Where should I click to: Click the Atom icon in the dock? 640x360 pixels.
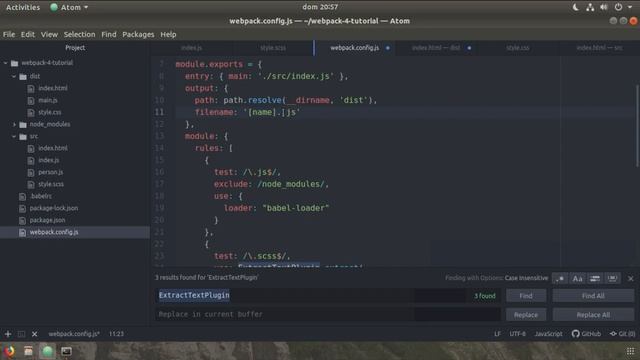coord(47,351)
